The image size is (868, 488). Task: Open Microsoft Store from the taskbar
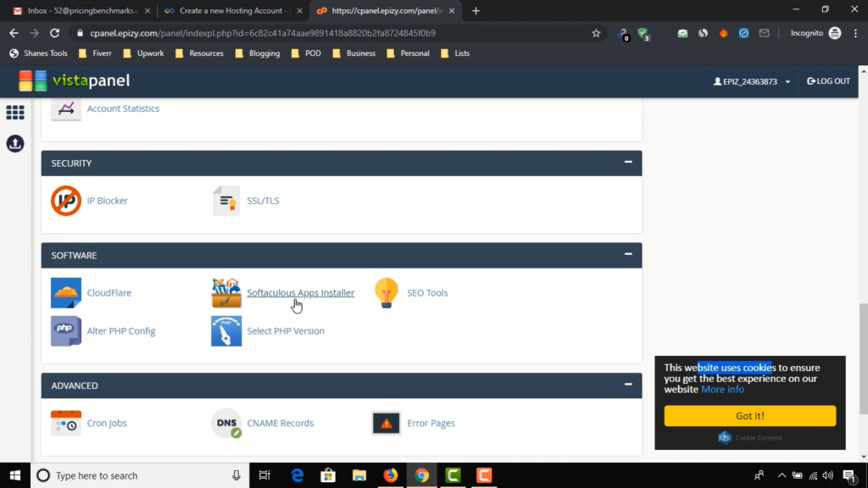328,475
